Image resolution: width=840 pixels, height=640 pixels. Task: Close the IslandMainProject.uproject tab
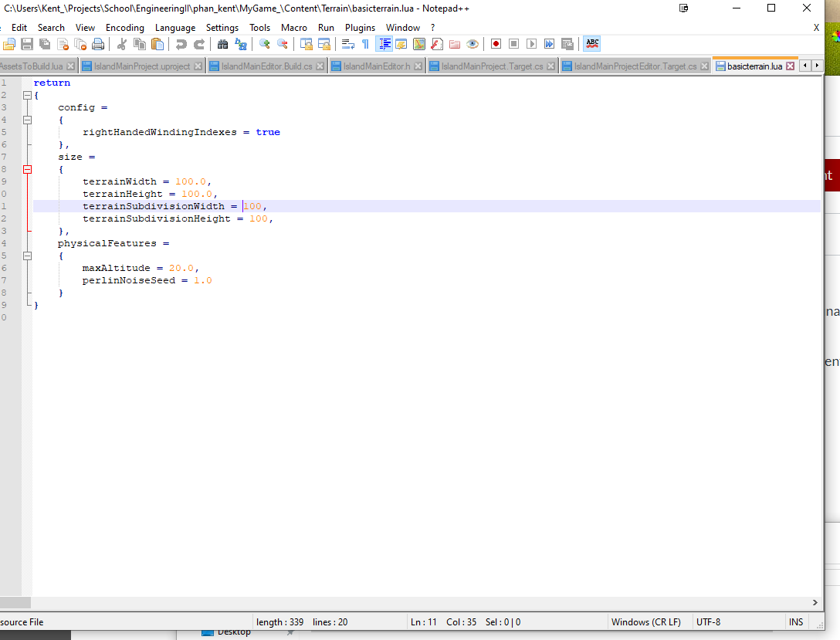[x=198, y=66]
